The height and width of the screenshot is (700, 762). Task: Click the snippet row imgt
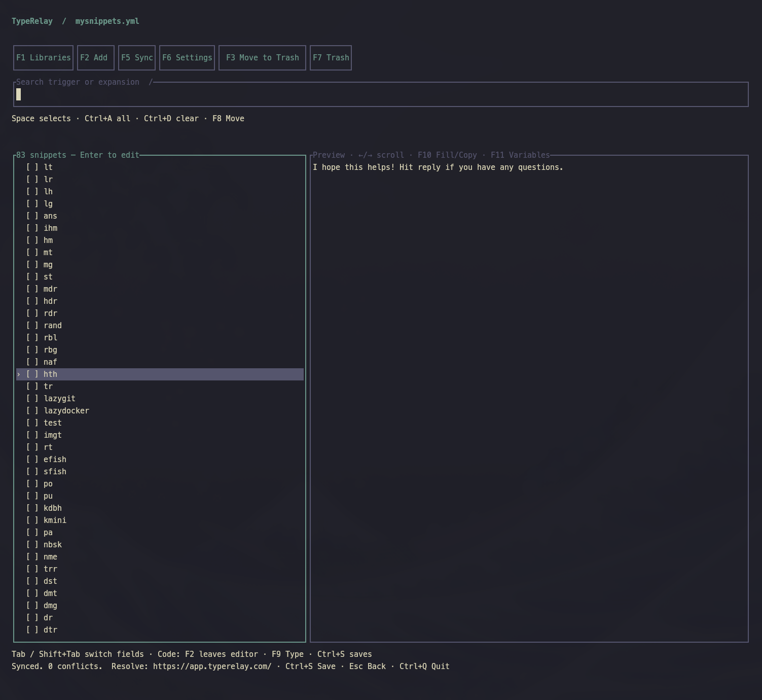pyautogui.click(x=160, y=435)
